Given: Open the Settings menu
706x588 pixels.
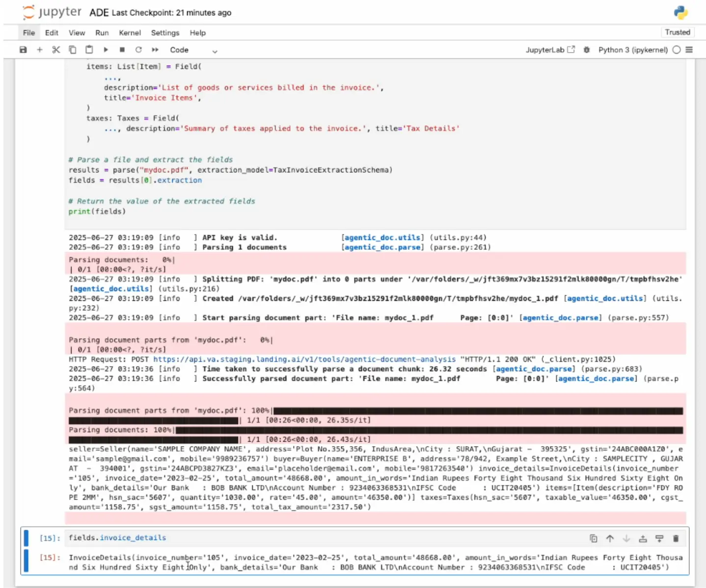Looking at the screenshot, I should [165, 33].
